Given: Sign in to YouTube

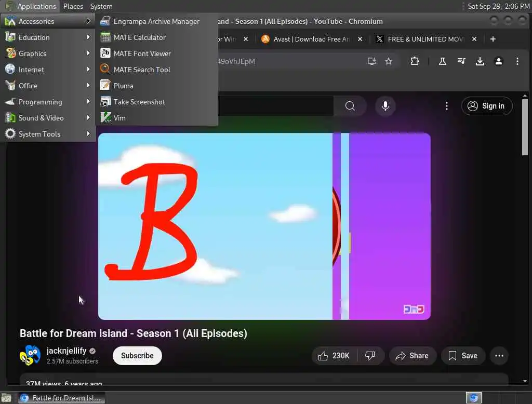Looking at the screenshot, I should 486,106.
